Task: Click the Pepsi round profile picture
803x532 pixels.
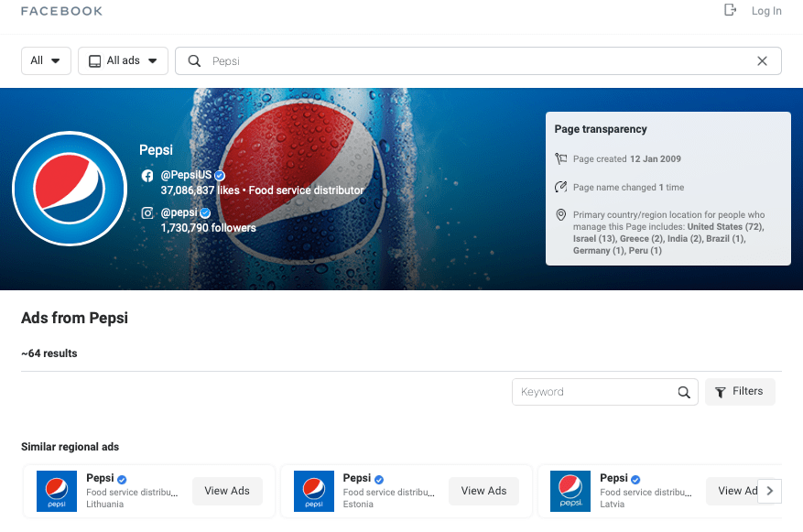Action: (x=70, y=189)
